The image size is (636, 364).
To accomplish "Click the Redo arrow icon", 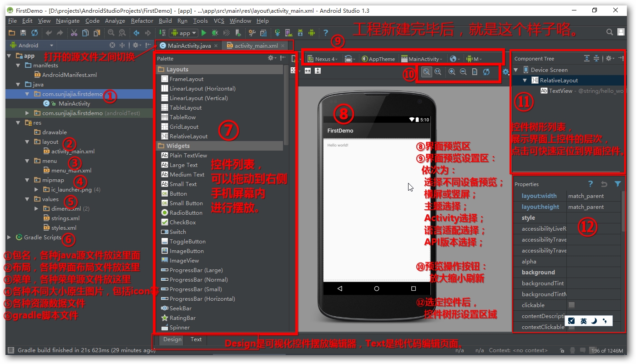I will click(x=60, y=33).
